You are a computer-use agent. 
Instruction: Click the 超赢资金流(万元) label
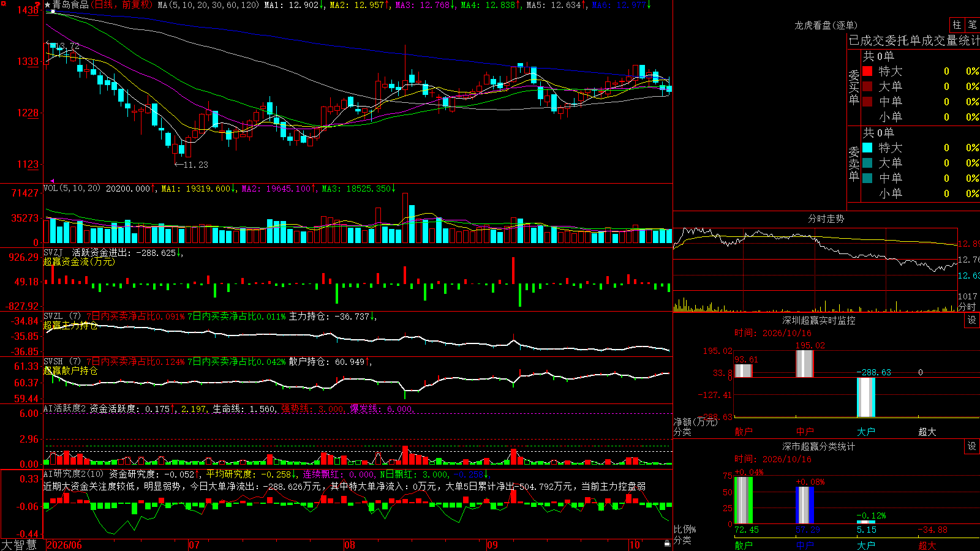79,261
